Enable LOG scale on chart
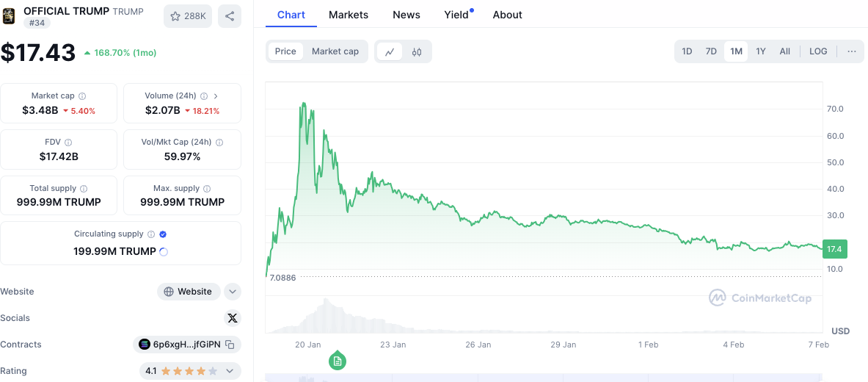868x382 pixels. pos(818,51)
